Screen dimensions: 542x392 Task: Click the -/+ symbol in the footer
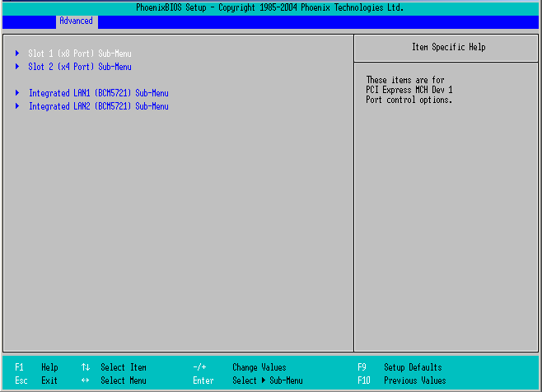[x=199, y=367]
